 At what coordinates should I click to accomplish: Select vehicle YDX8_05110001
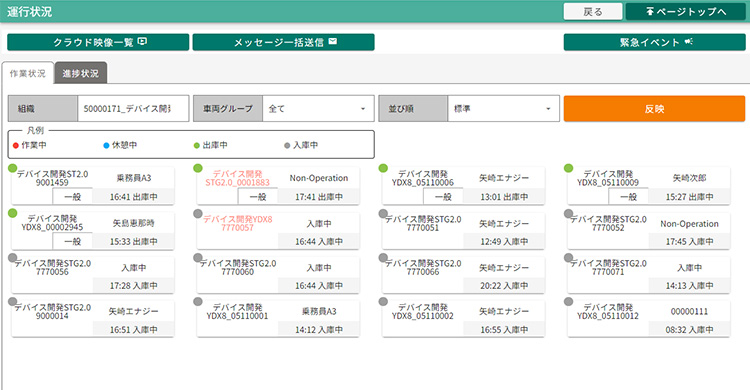click(237, 312)
